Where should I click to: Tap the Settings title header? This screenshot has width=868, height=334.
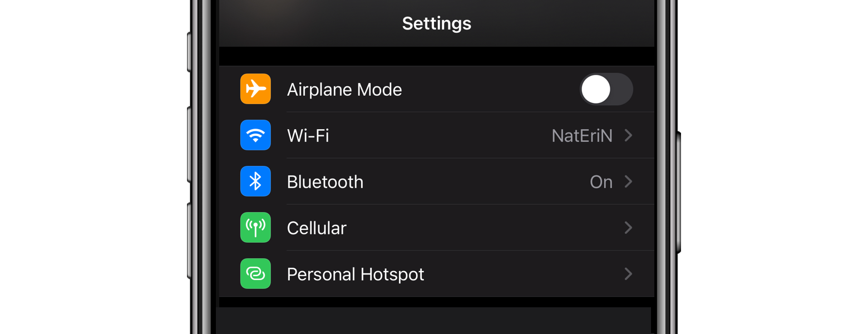(436, 23)
